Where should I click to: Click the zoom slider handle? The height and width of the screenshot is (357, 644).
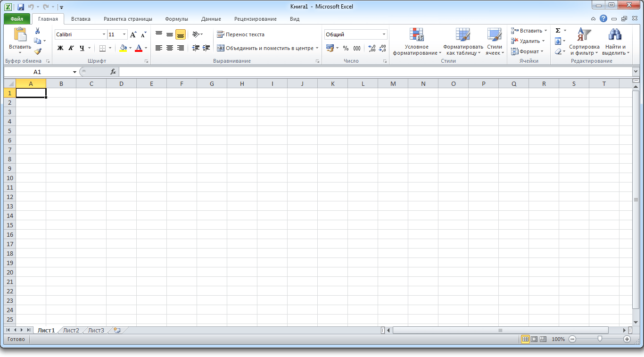[x=600, y=339]
